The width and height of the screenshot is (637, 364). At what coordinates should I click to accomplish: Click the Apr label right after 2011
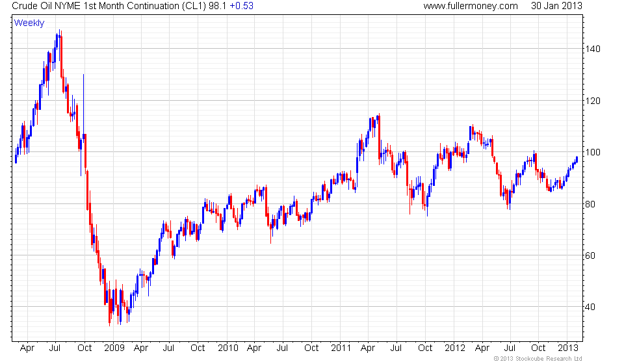(x=368, y=348)
